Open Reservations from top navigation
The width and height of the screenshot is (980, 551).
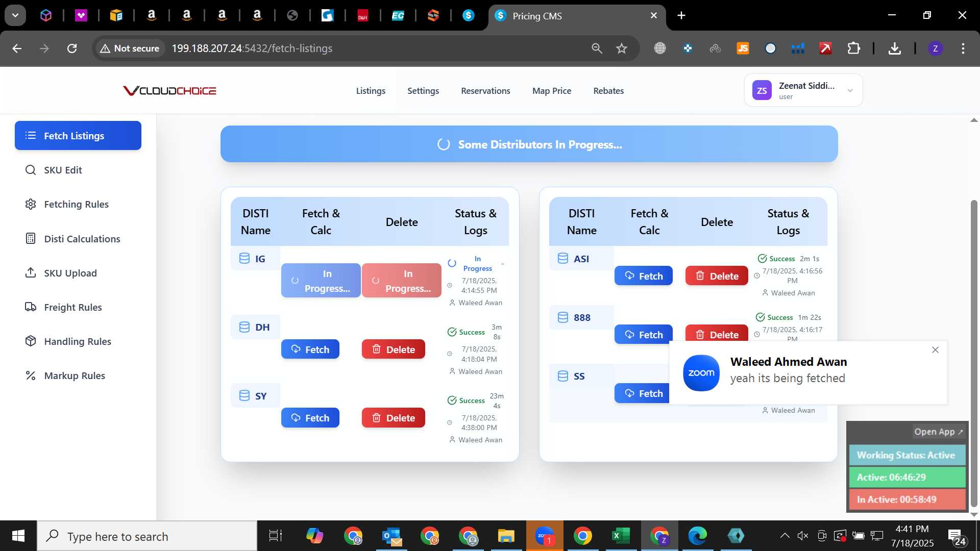click(x=485, y=91)
